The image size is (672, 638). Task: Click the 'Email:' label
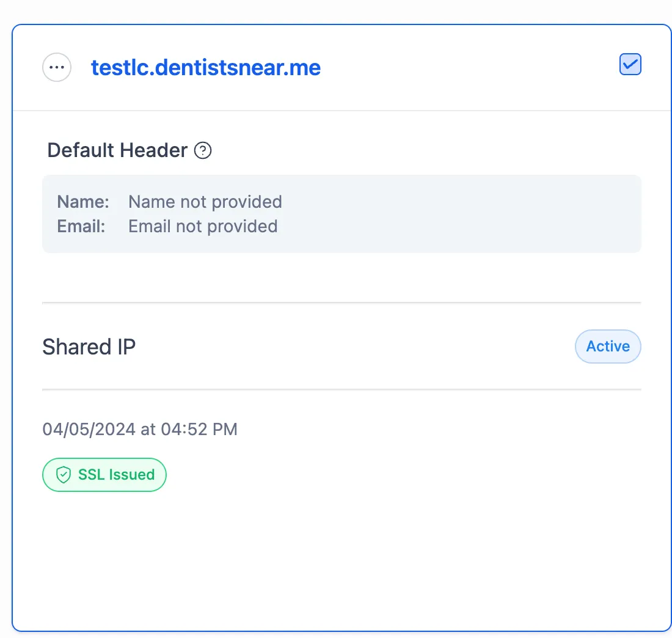81,226
